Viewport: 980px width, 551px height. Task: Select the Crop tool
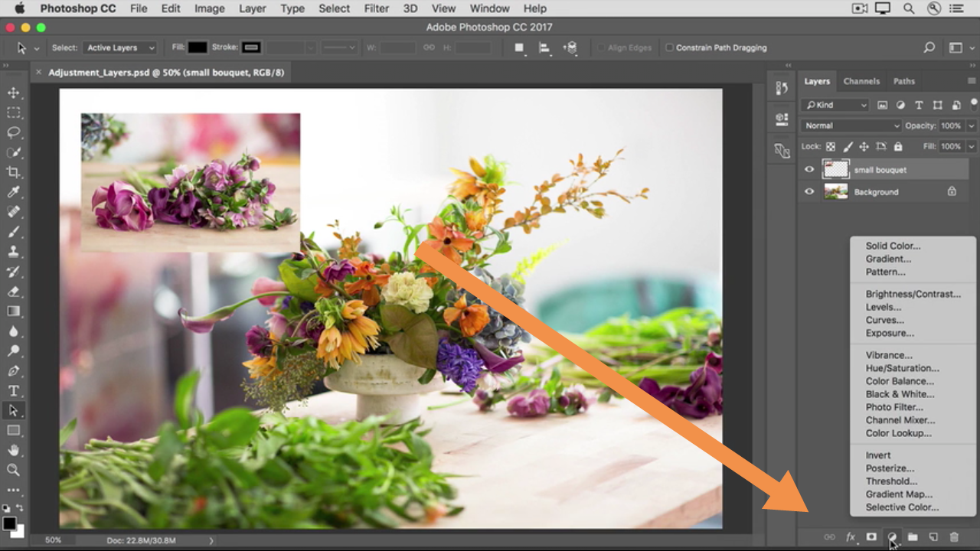tap(14, 172)
